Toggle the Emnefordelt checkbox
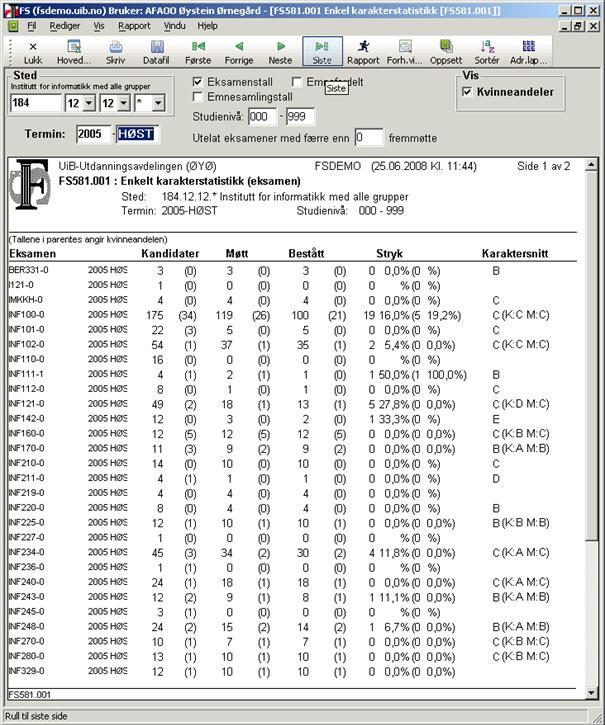605x725 pixels. click(296, 82)
